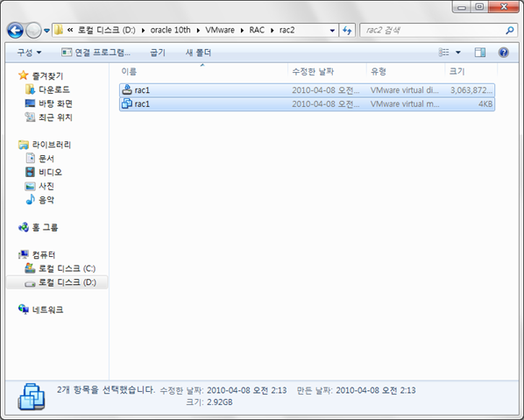Open address bar history dropdown
The image size is (524, 420).
coord(332,31)
